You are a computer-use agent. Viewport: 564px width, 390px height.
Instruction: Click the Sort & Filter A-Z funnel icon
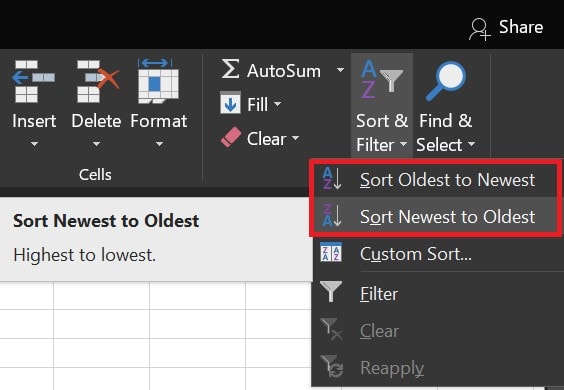click(382, 79)
